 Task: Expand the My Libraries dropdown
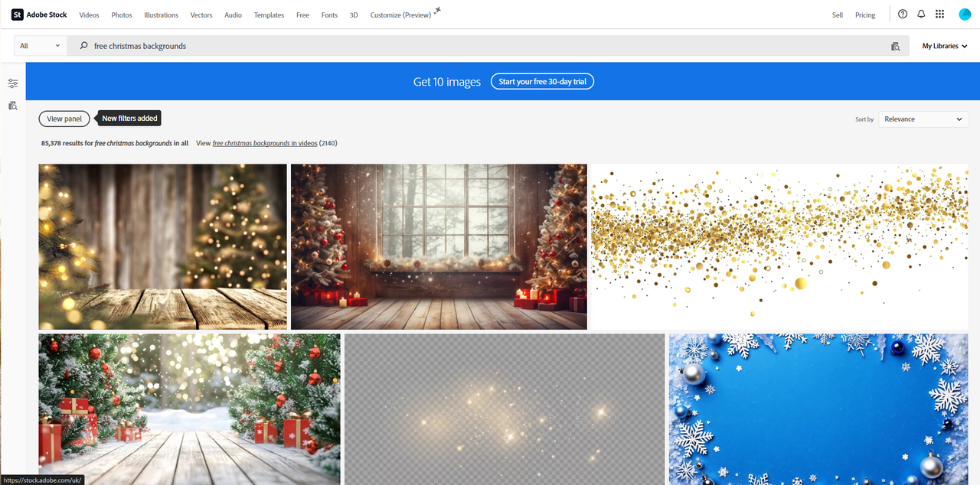943,46
